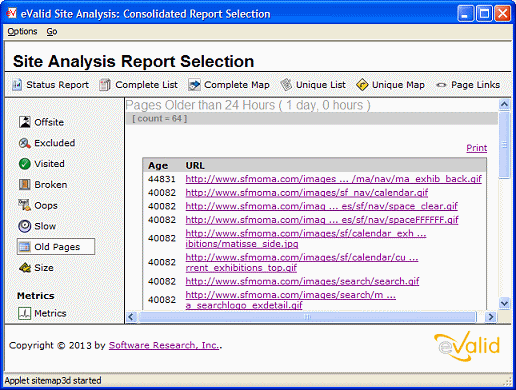516x390 pixels.
Task: Click the Metrics chart icon
Action: pos(25,313)
